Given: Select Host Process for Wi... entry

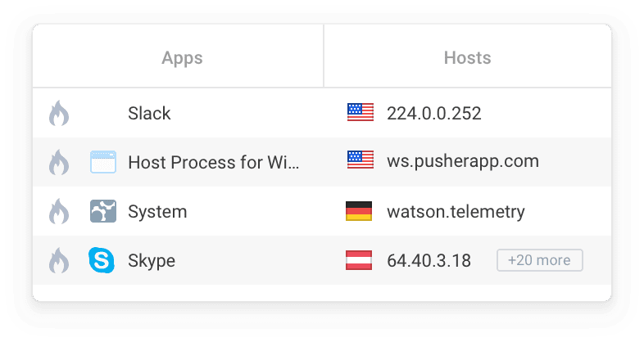Looking at the screenshot, I should pyautogui.click(x=214, y=162).
